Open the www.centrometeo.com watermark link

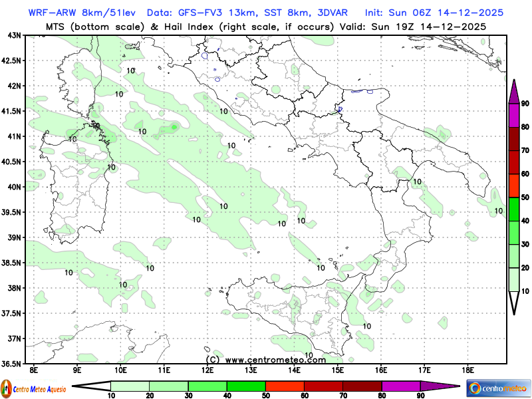pyautogui.click(x=266, y=359)
